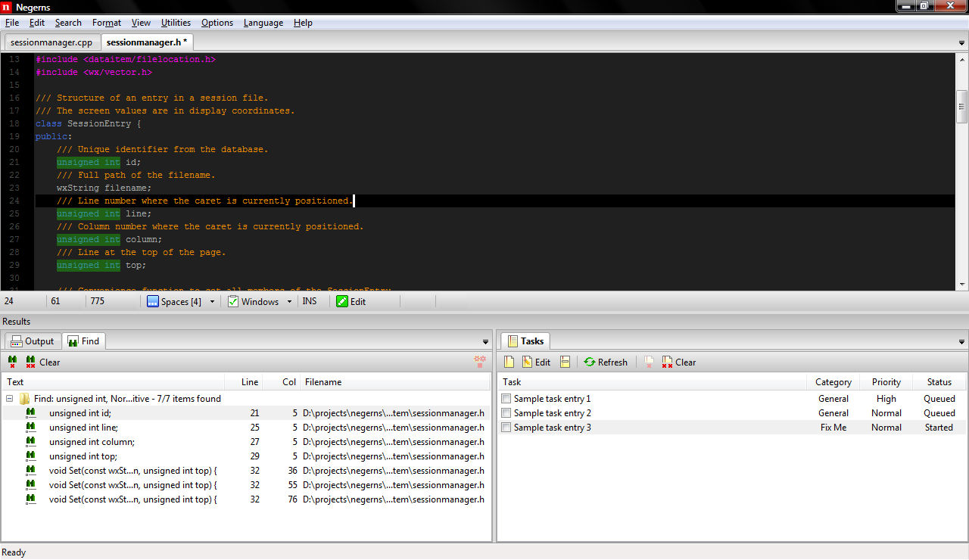Click the third task toolbar note icon
Screen dimensions: 969x560
[565, 362]
